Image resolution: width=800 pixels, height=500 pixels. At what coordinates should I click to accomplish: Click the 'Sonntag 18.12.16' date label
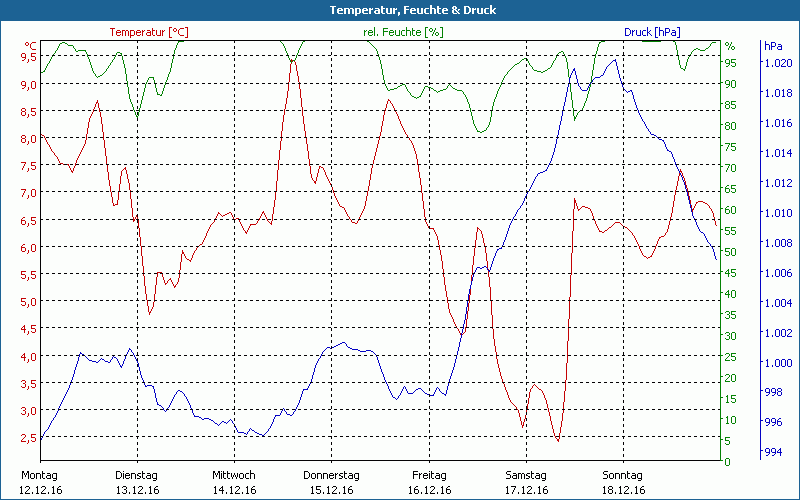point(622,482)
